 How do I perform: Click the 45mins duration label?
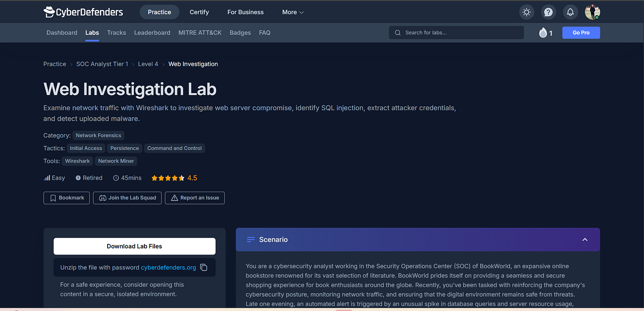point(127,178)
